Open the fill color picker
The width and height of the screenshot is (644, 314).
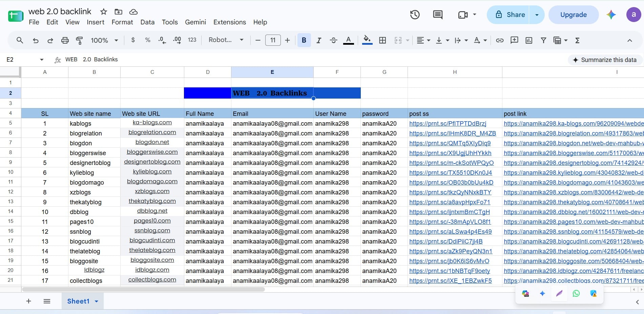point(367,40)
